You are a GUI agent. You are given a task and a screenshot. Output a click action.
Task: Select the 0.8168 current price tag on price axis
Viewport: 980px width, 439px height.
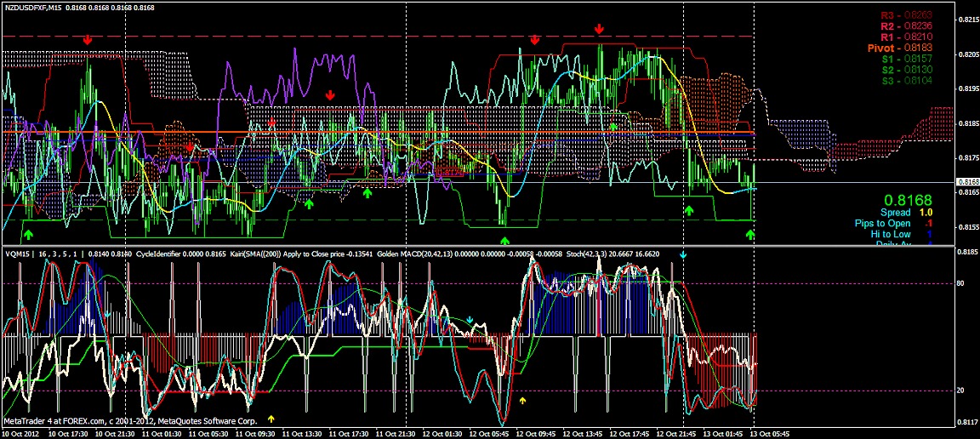[x=967, y=182]
